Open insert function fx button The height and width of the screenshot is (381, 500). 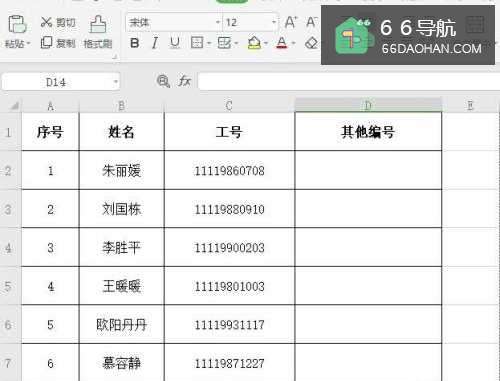[x=184, y=81]
